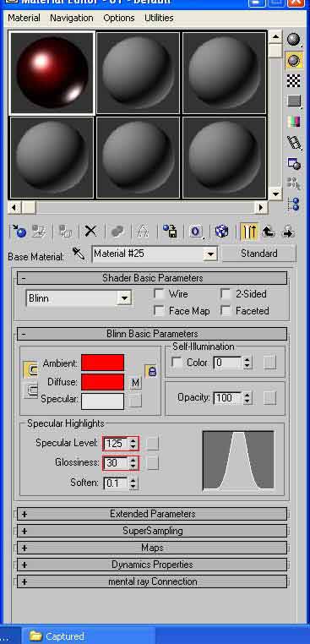The image size is (310, 644).
Task: Click the Make Material Copy icon
Action: (x=118, y=232)
